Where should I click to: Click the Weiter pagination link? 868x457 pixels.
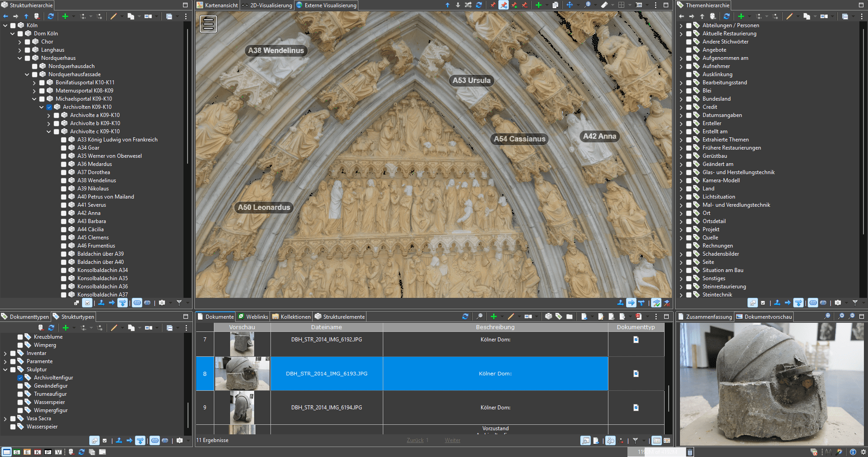pos(452,440)
